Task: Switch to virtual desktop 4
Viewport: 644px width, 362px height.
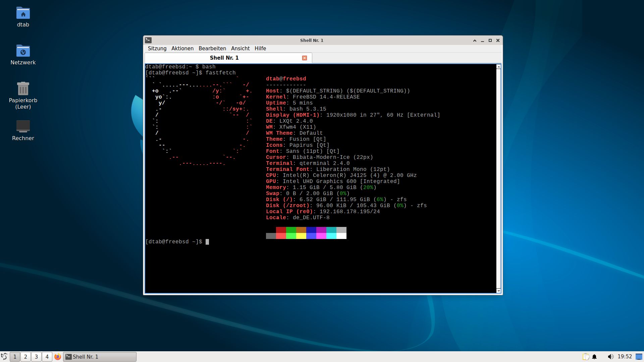Action: tap(47, 357)
